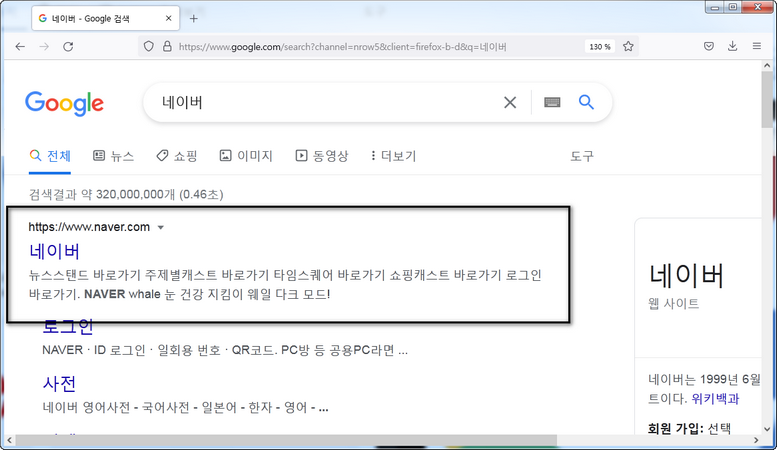This screenshot has height=450, width=777.
Task: Select the 전체 results tab
Action: pos(50,156)
